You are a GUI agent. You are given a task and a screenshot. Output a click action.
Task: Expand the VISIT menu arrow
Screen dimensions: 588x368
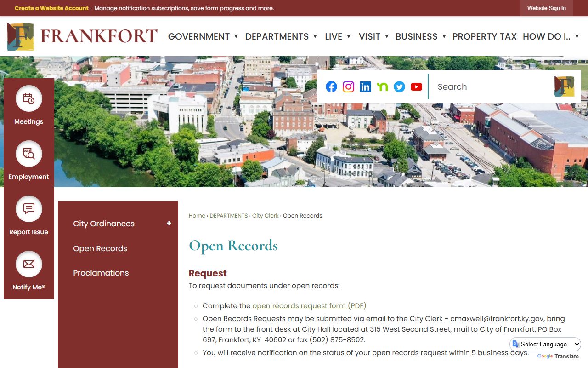click(x=387, y=36)
